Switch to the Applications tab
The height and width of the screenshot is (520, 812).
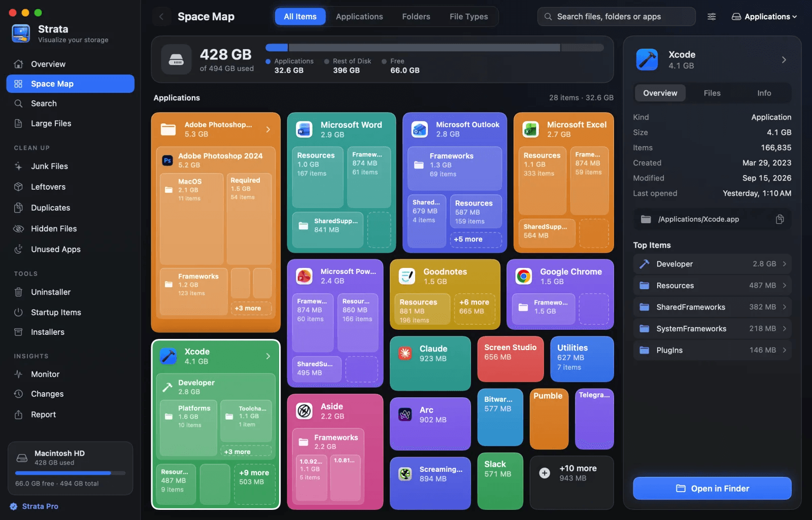click(x=359, y=17)
